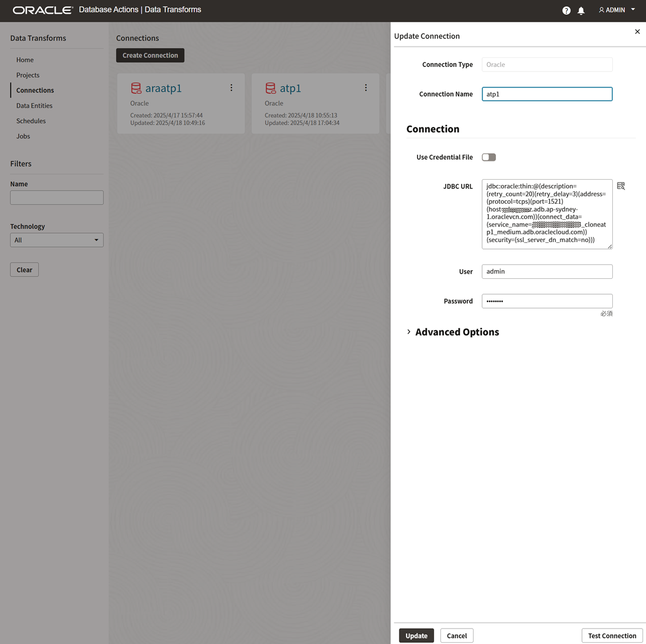Open Jobs in sidebar
646x644 pixels.
coord(23,136)
